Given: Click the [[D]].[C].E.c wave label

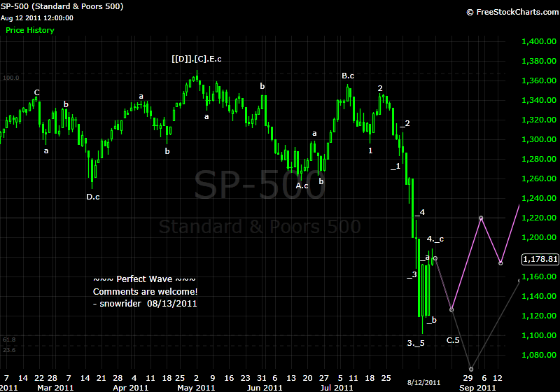Looking at the screenshot, I should (x=197, y=59).
